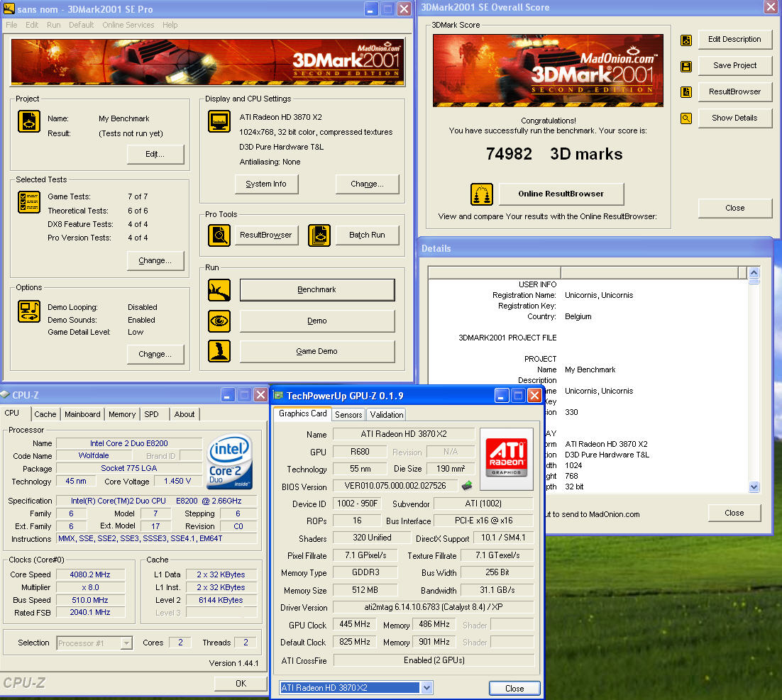Switch to the Memory tab in CPU-Z

pos(122,414)
